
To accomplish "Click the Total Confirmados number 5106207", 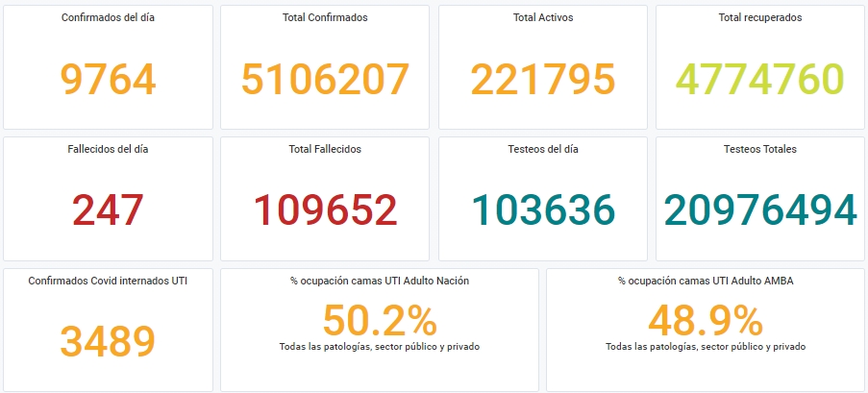I will (325, 79).
